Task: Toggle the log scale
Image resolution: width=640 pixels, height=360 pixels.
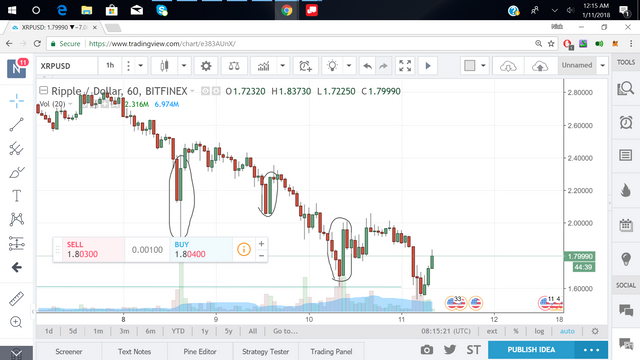Action: (x=539, y=331)
